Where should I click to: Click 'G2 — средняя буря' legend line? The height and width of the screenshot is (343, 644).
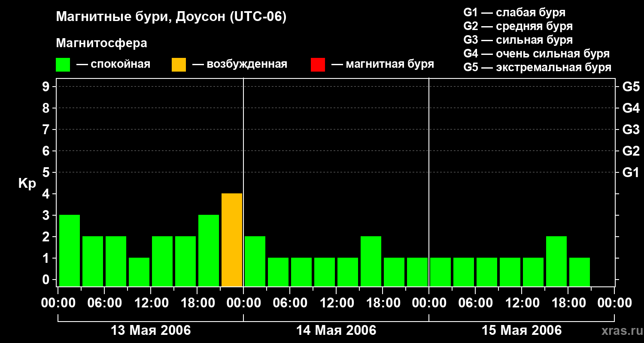coord(518,26)
